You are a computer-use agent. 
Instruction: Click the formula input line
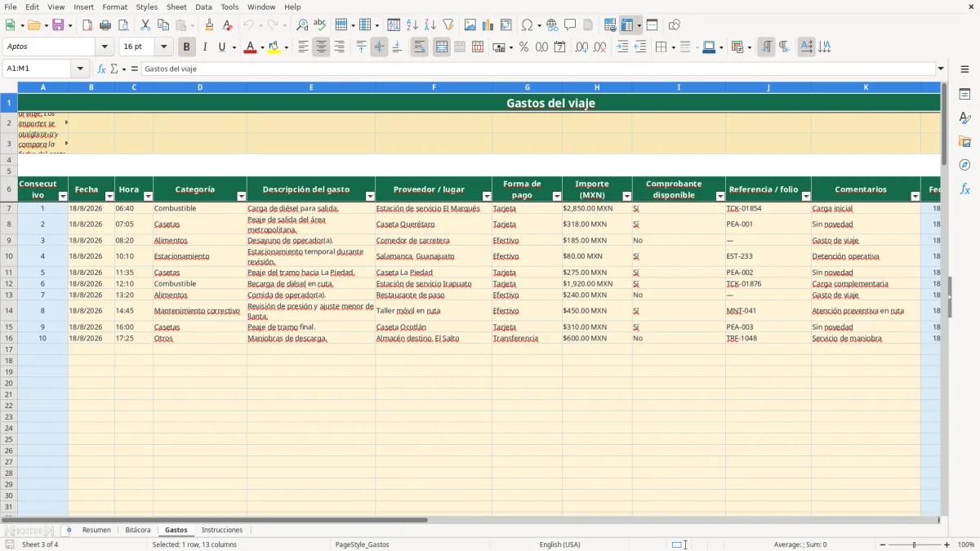point(538,69)
